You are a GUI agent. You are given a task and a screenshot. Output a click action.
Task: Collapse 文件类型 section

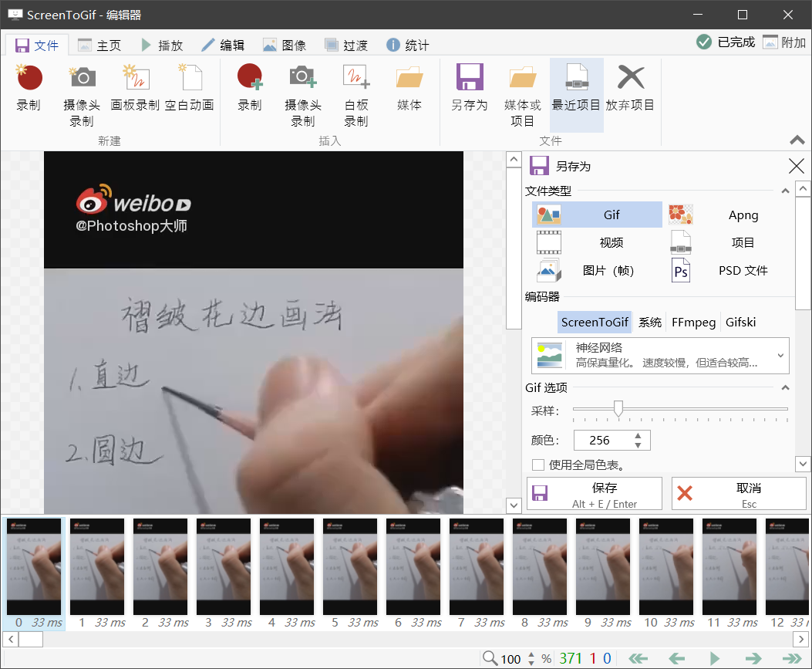coord(785,191)
